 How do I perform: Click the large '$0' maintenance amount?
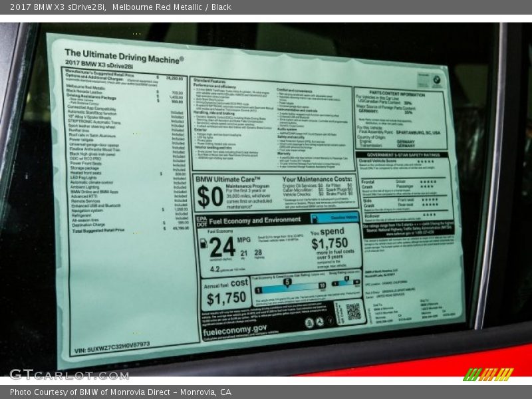pos(209,197)
